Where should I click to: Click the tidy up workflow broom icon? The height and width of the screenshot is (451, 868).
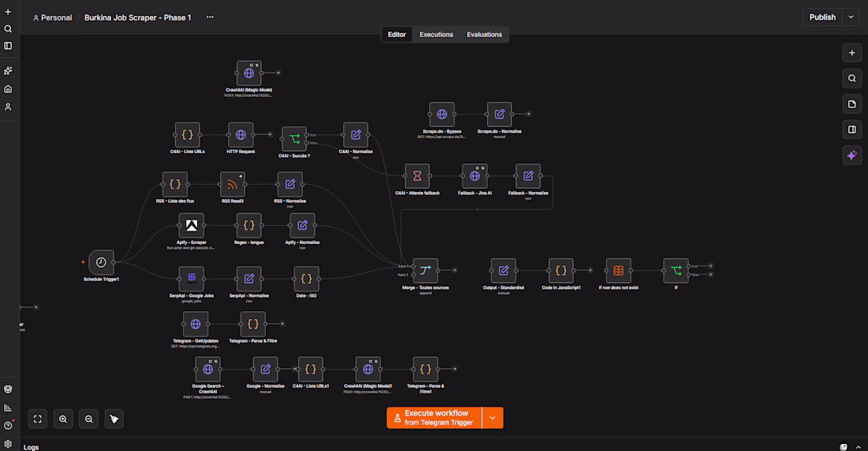coord(114,419)
